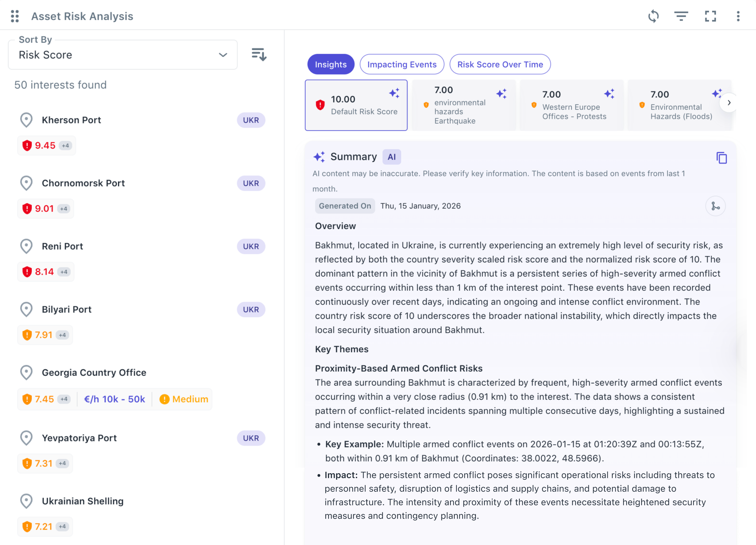Switch to the Impacting Events tab
This screenshot has height=545, width=756.
point(402,64)
